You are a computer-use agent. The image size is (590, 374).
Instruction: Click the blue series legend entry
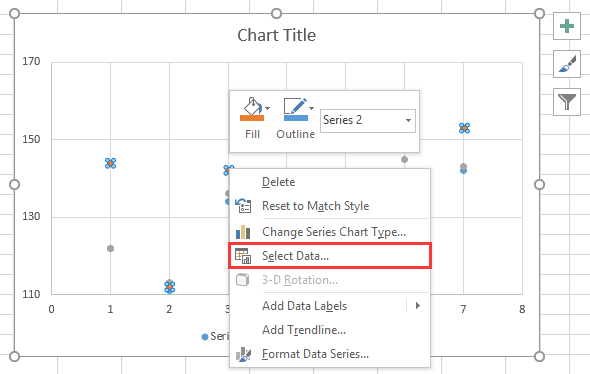tap(215, 336)
